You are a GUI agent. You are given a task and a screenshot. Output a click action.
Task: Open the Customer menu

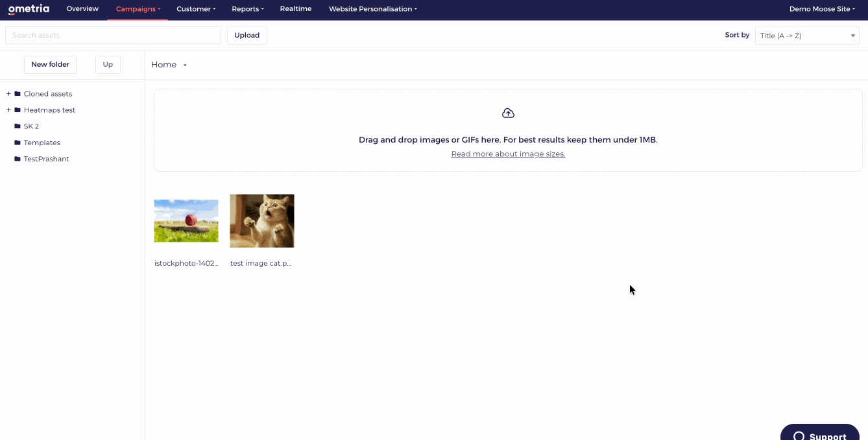click(x=196, y=9)
